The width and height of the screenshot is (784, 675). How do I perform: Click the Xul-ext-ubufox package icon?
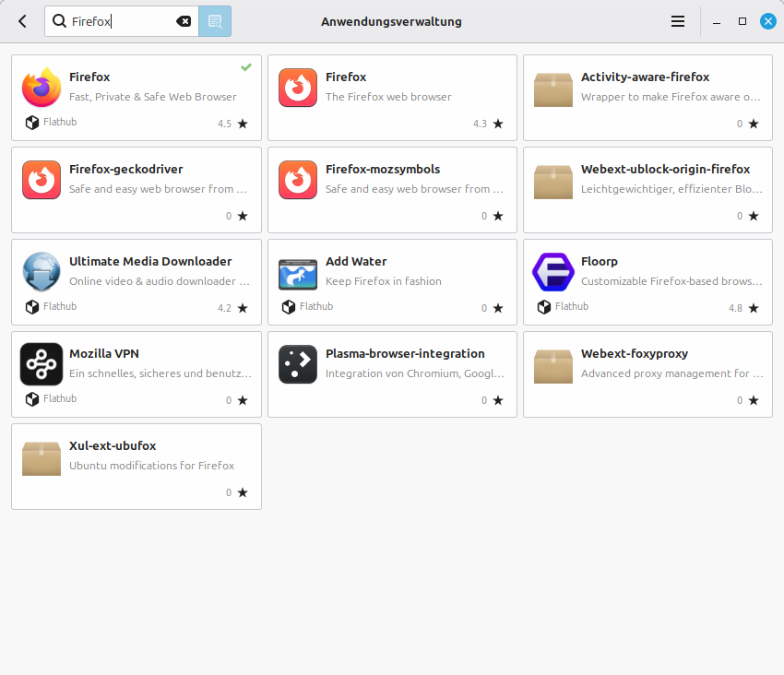[42, 458]
